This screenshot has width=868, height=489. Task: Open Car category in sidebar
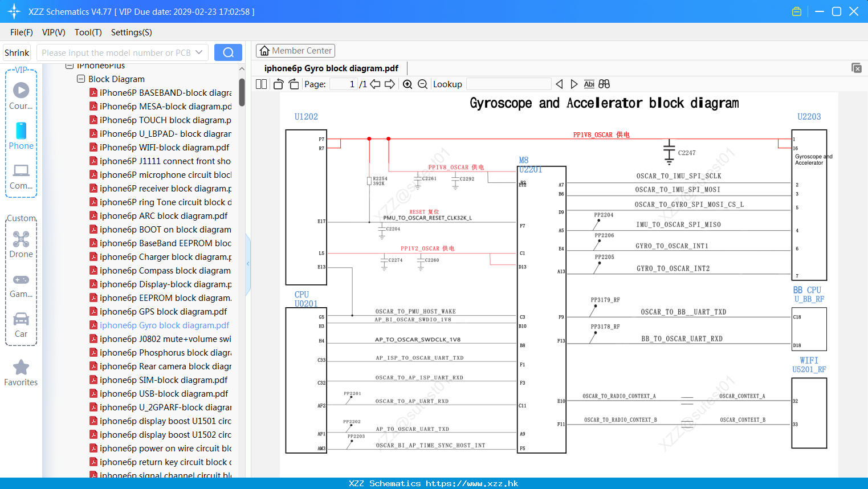(x=21, y=325)
